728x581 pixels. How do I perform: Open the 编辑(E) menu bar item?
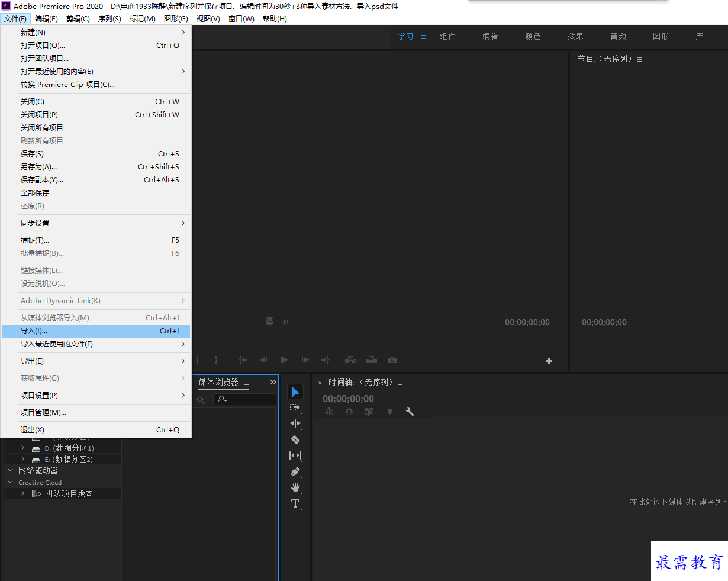[x=46, y=19]
